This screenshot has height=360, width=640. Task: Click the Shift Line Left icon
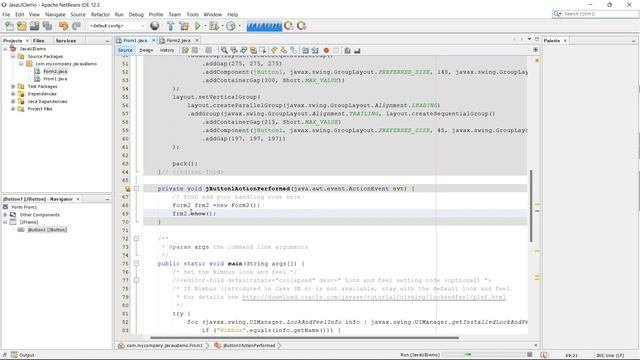[305, 51]
